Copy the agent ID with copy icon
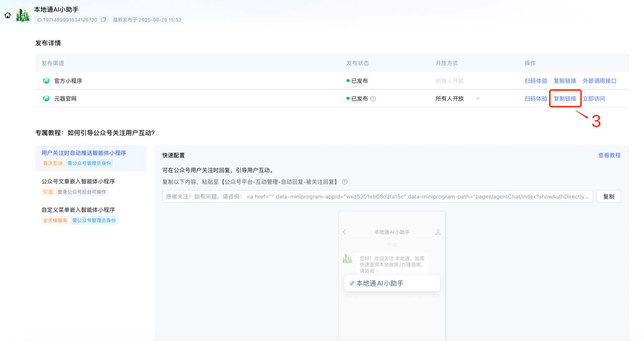 (103, 20)
